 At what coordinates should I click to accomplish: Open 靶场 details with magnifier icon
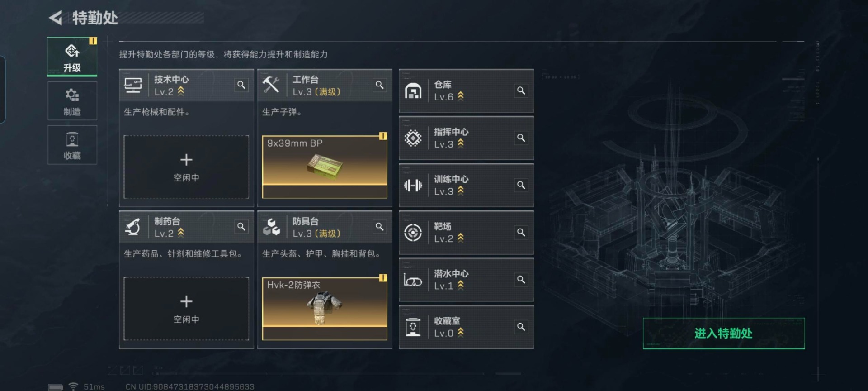click(521, 232)
